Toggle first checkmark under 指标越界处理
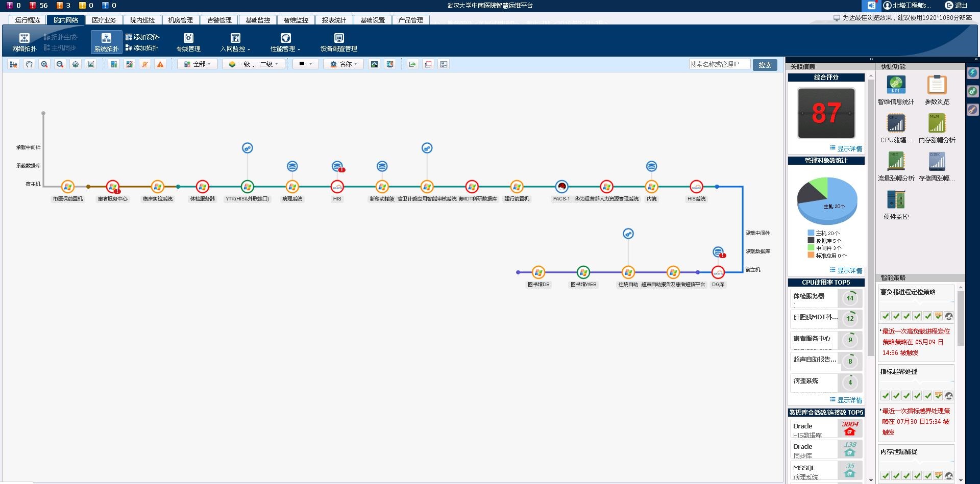This screenshot has width=980, height=484. tap(885, 396)
